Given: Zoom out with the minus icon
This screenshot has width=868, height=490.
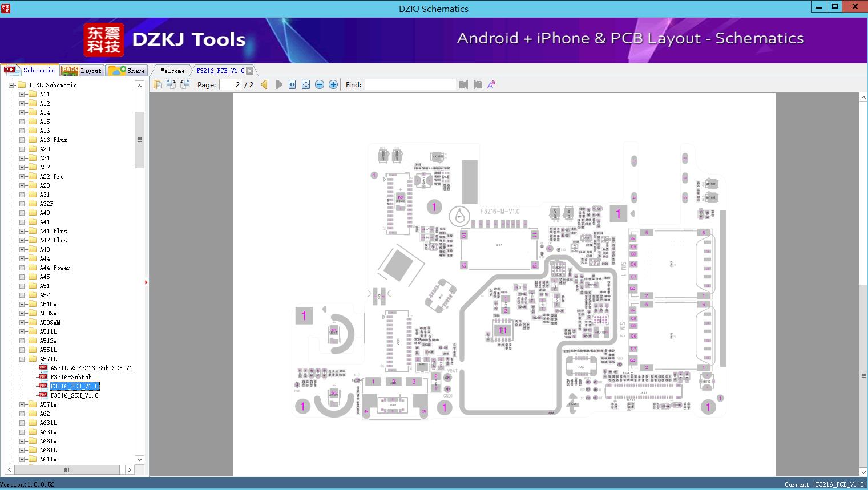Looking at the screenshot, I should pos(320,84).
